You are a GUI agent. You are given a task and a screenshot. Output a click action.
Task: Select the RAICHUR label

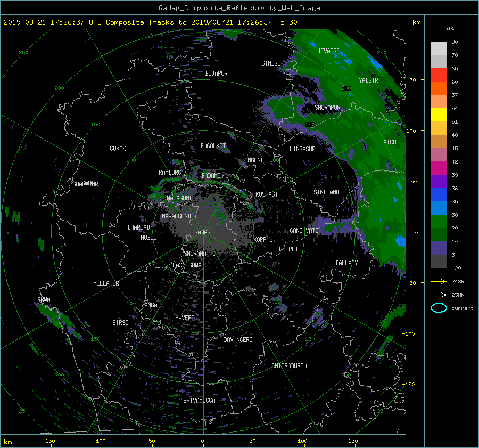[391, 142]
